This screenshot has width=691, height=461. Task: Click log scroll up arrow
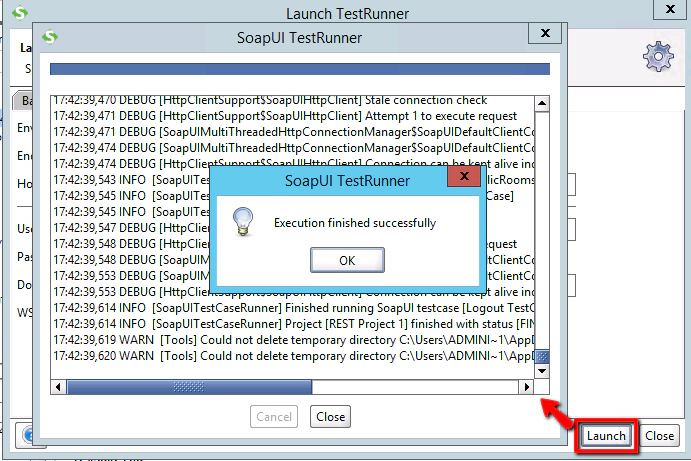(x=542, y=104)
